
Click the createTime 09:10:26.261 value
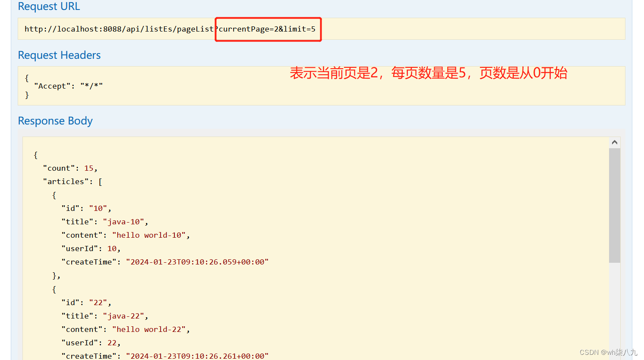pos(197,356)
